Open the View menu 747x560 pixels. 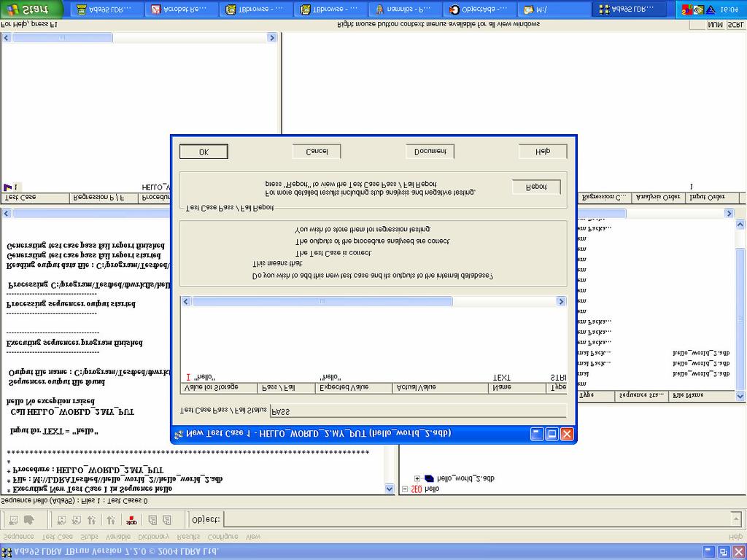[253, 537]
